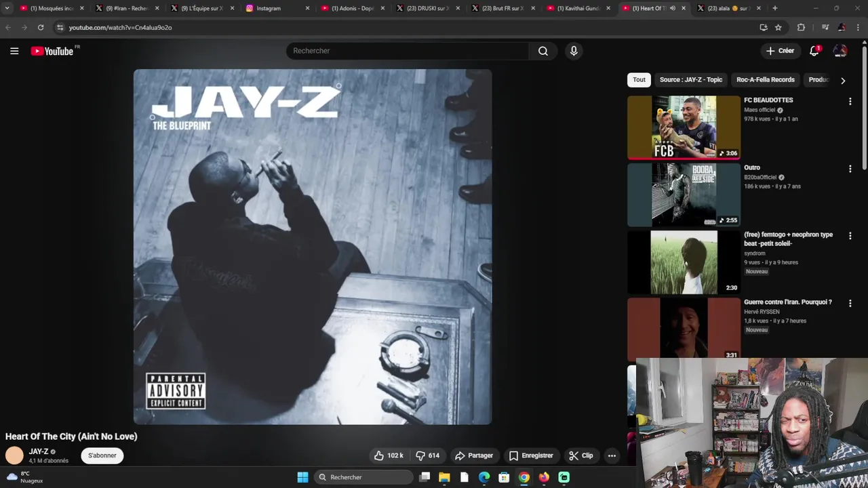Screen dimensions: 868x488
Task: Open the petit soleil type beat thumbnail
Action: coord(684,262)
